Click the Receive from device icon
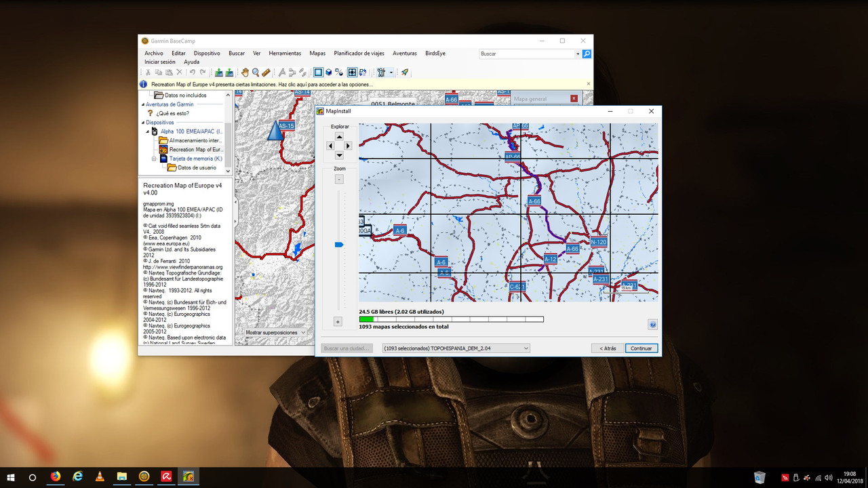Screen dimensions: 868x488 pyautogui.click(x=229, y=72)
